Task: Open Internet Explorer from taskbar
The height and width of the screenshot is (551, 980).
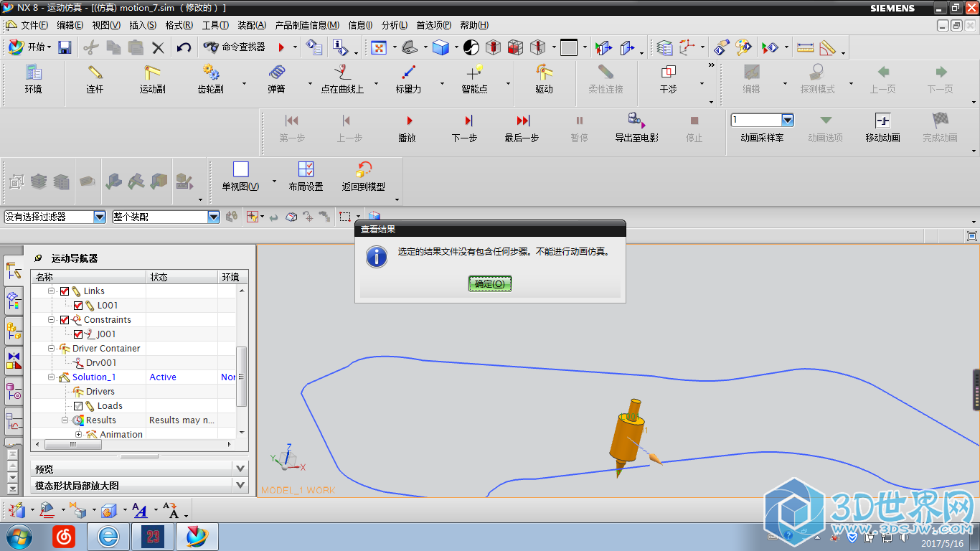Action: click(108, 537)
